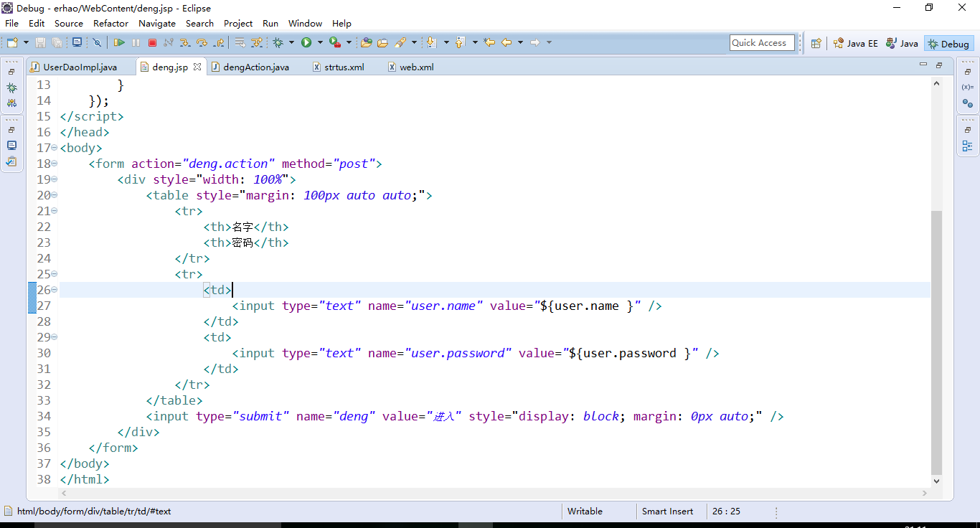This screenshot has width=980, height=528.
Task: Click the Step Return icon
Action: click(x=219, y=42)
